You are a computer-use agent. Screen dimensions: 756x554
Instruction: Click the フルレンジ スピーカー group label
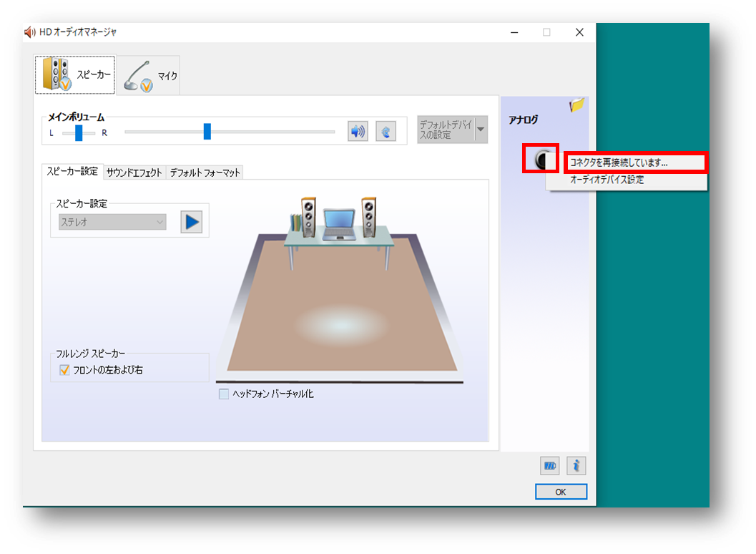click(x=90, y=354)
